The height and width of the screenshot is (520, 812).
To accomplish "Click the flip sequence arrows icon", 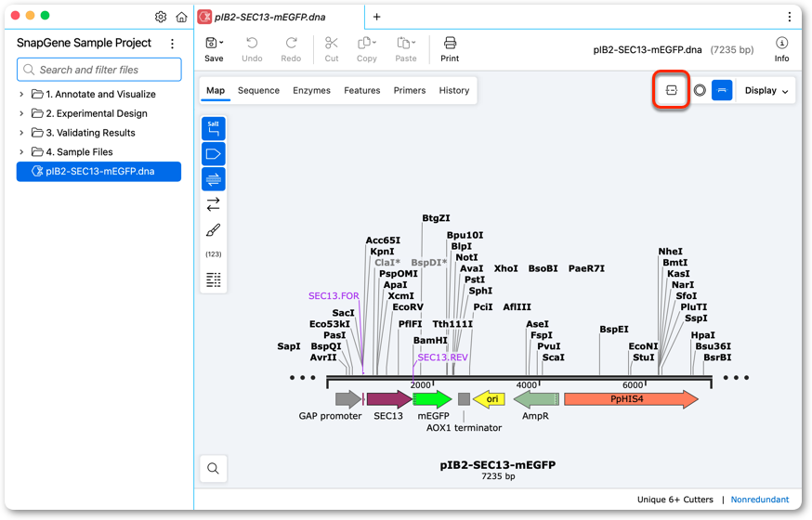I will pos(214,204).
